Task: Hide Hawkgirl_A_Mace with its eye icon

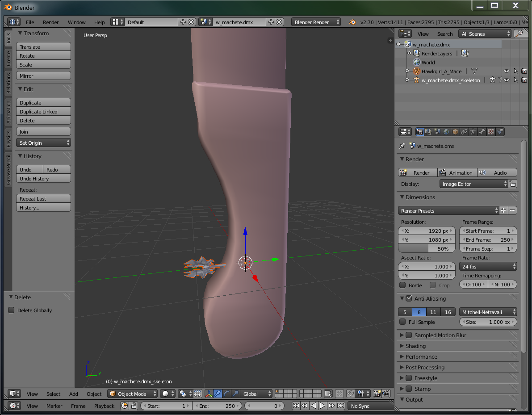Action: tap(506, 71)
